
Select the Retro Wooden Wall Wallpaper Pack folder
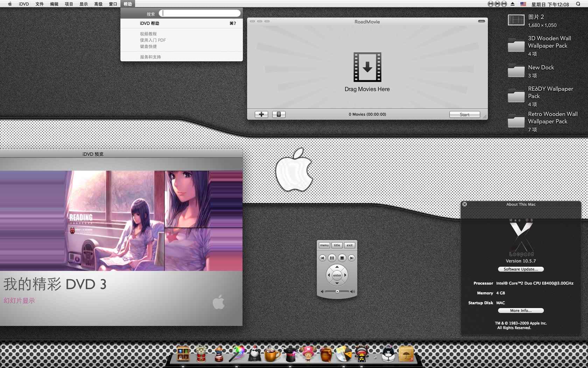pos(516,121)
